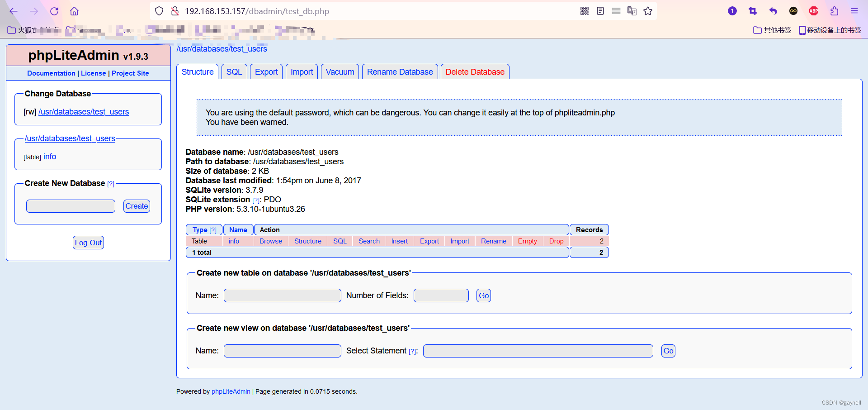Open the extensions puzzle piece icon

click(x=834, y=11)
